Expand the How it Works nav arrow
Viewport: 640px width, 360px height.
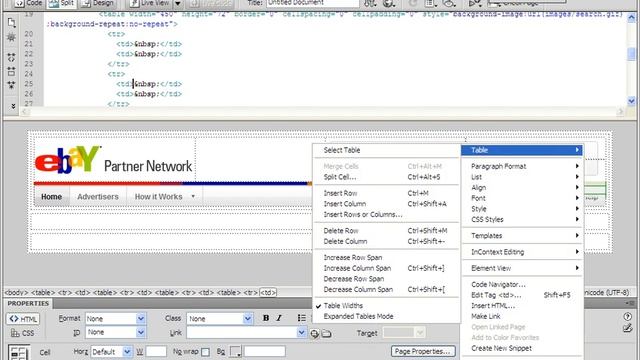tap(193, 196)
